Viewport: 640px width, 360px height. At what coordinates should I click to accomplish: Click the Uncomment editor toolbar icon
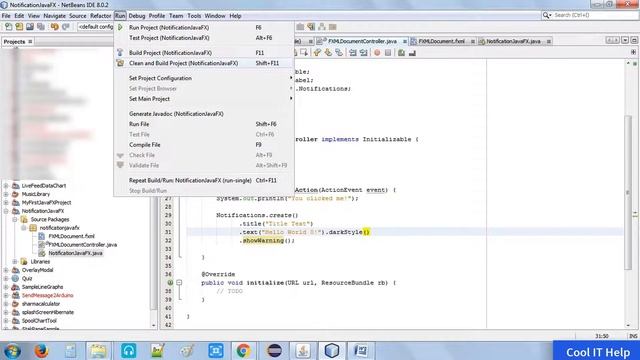(x=412, y=53)
